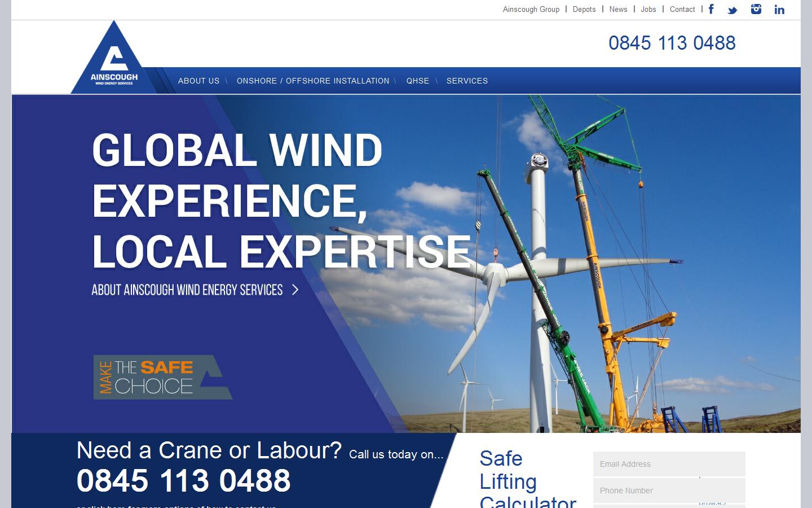Select the QHSE navigation item
Viewport: 812px width, 508px height.
pyautogui.click(x=418, y=81)
